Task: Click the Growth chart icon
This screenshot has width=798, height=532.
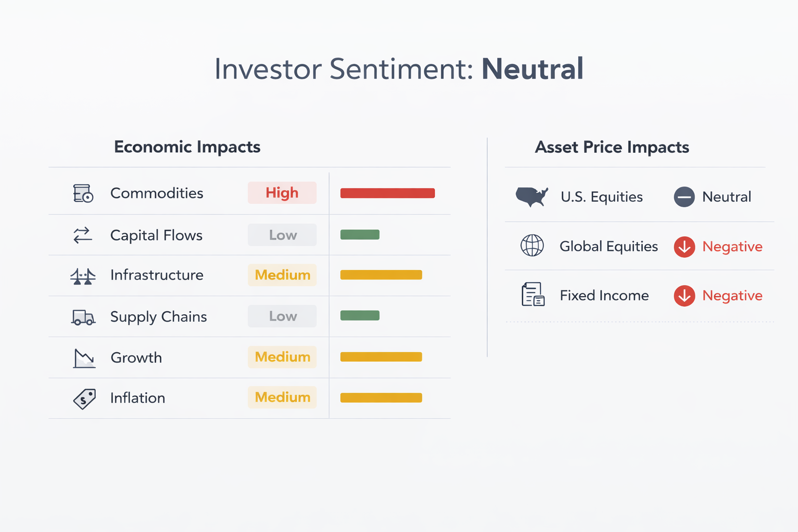Action: pyautogui.click(x=84, y=358)
